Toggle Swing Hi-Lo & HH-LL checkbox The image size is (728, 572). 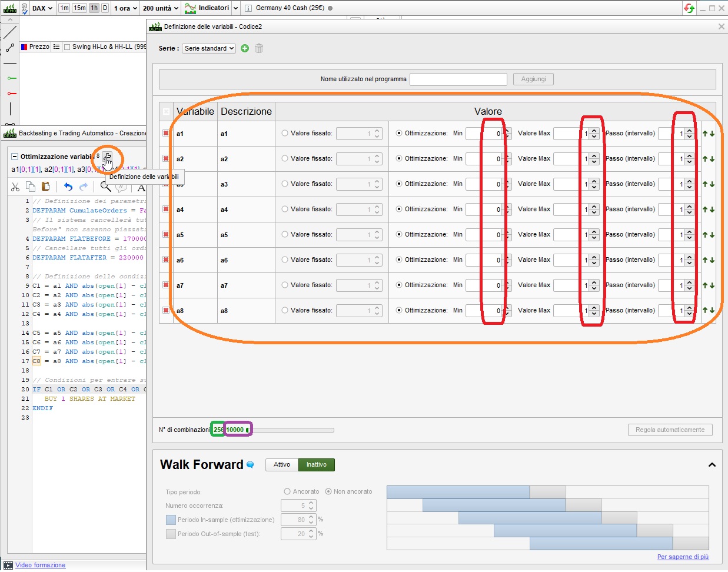click(67, 47)
